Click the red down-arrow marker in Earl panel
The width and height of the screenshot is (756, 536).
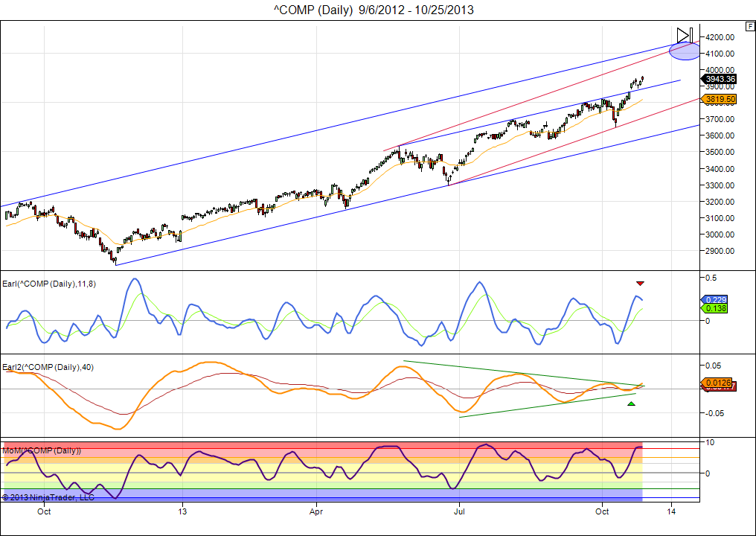pyautogui.click(x=639, y=284)
